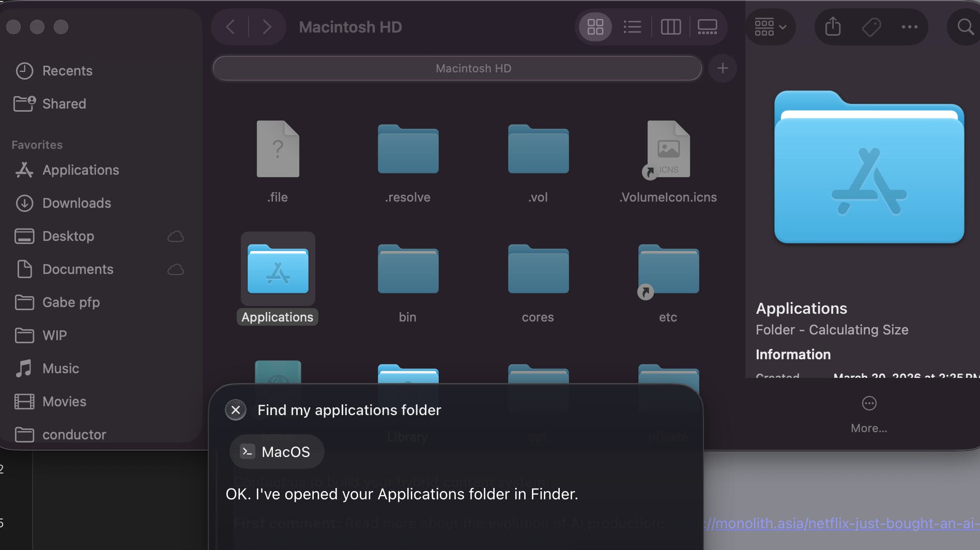
Task: Switch to gallery view
Action: (707, 27)
